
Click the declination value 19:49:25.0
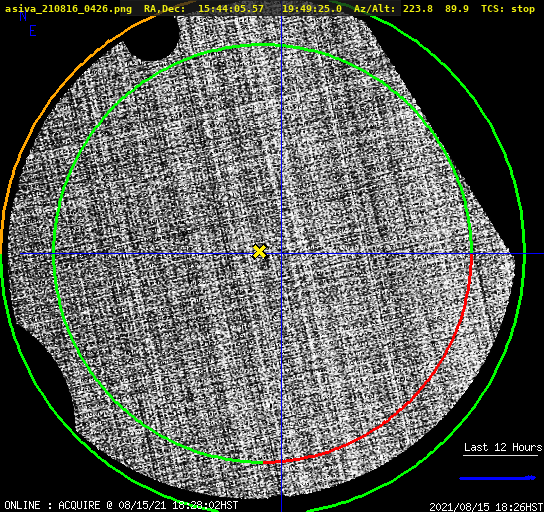click(312, 9)
